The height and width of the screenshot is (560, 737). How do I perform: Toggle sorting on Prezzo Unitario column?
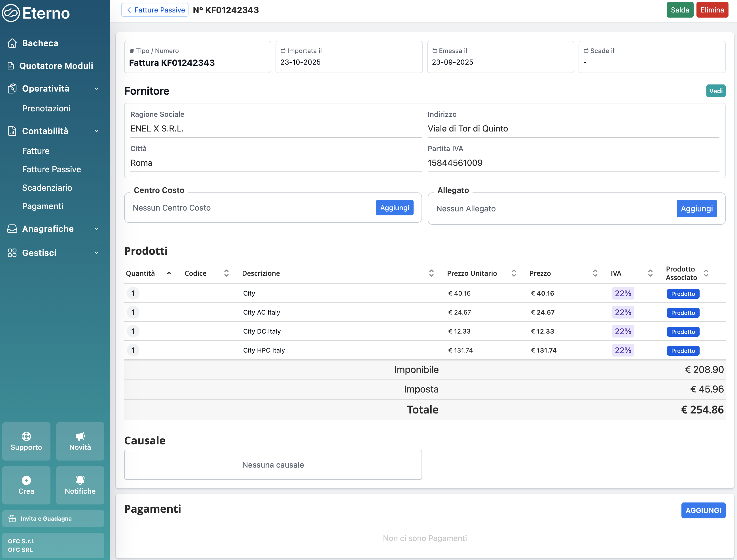point(514,273)
